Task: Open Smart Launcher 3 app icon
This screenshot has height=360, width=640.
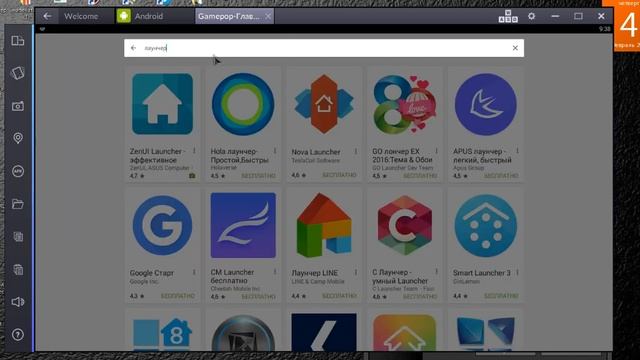Action: pos(486,225)
